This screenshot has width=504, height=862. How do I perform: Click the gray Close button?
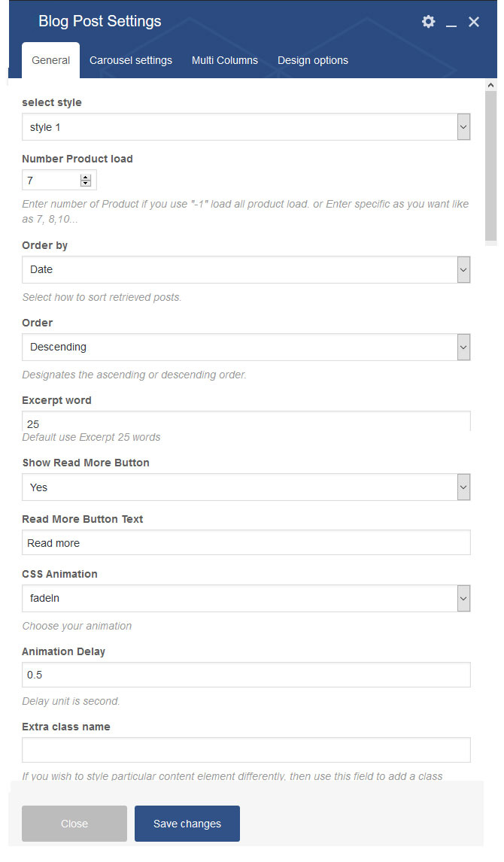pos(74,824)
